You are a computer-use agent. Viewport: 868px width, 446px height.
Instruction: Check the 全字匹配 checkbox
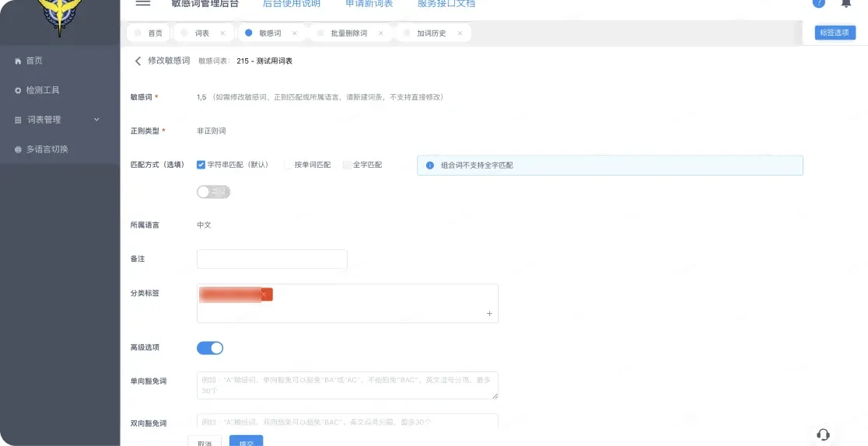(x=347, y=165)
